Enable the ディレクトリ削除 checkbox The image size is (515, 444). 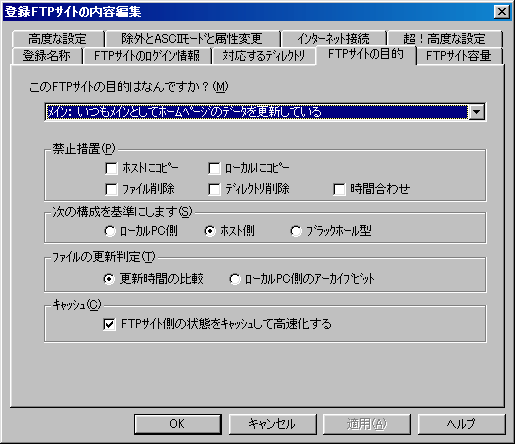(214, 189)
